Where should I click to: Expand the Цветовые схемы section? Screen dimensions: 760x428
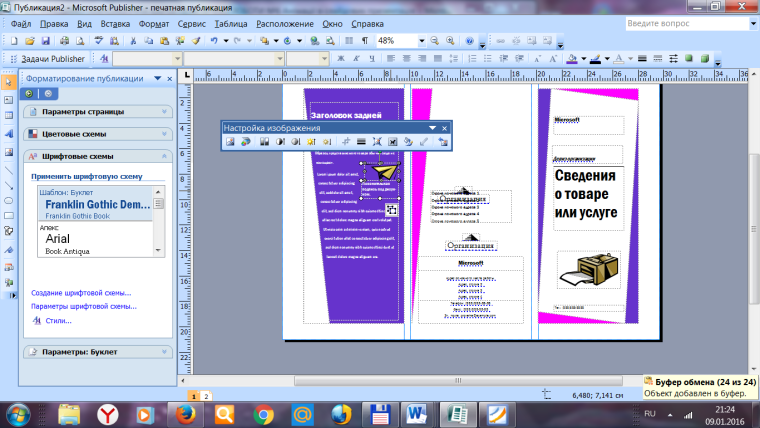point(78,134)
